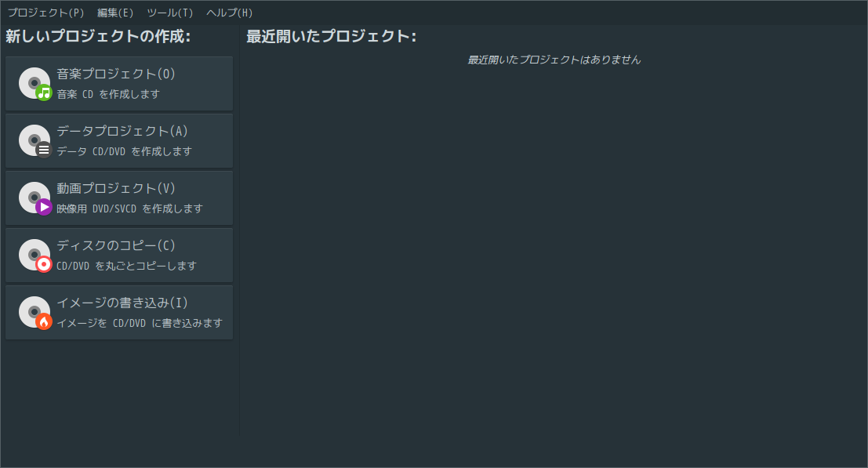The width and height of the screenshot is (868, 468).
Task: Click the CD/DVD を丸ごとコピーします description
Action: [x=126, y=266]
